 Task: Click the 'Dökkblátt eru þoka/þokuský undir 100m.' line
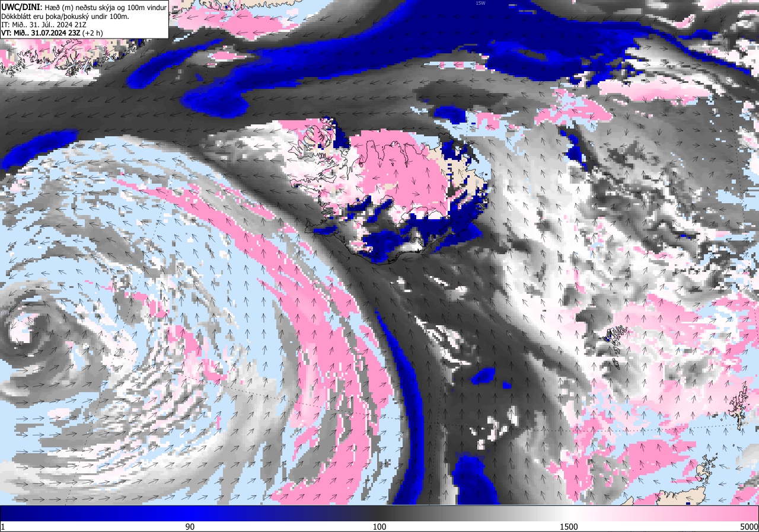click(65, 16)
